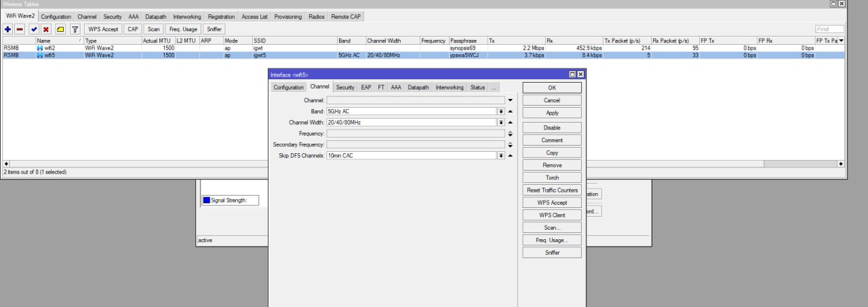Show more tabs via ellipsis tab
The image size is (868, 307).
point(494,87)
